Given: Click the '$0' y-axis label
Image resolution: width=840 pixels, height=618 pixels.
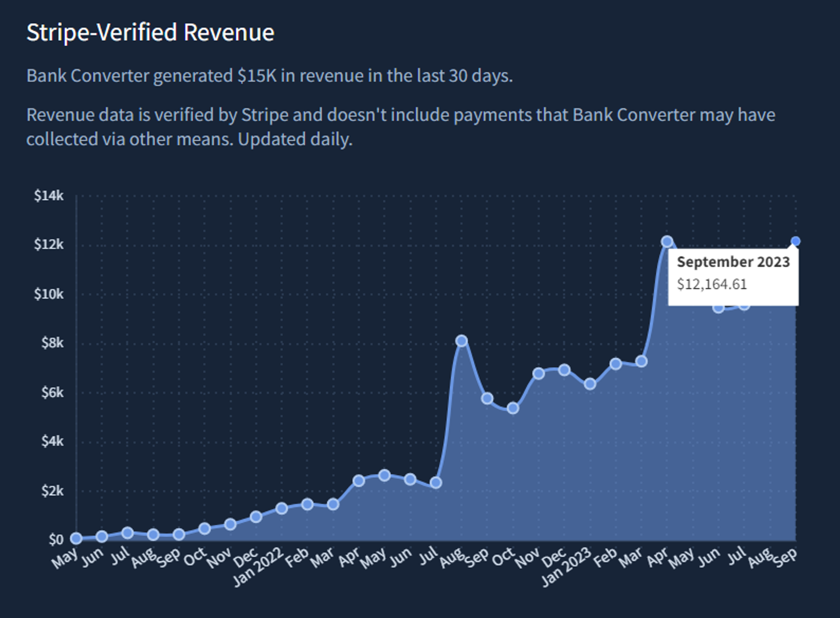Looking at the screenshot, I should click(x=56, y=539).
